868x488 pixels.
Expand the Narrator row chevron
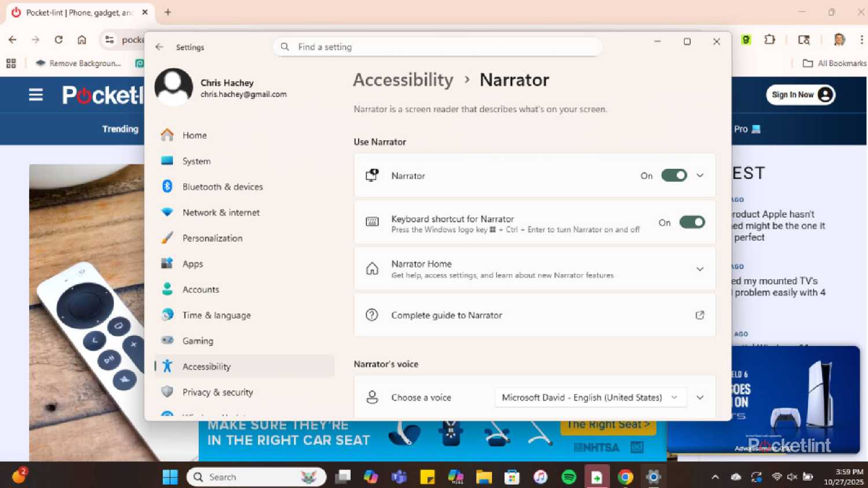click(700, 175)
